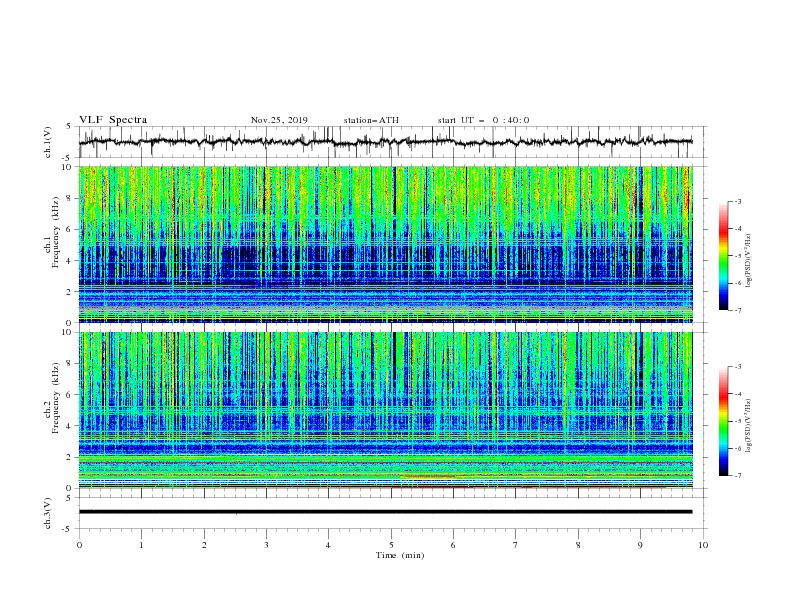Select upper colorbar label "log(PSD)(V²/Hz)"
Screen dimensions: 792x612
pyautogui.click(x=748, y=261)
